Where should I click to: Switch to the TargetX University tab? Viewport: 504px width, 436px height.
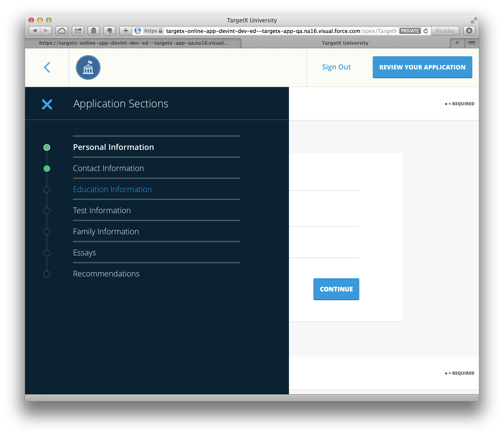click(345, 43)
